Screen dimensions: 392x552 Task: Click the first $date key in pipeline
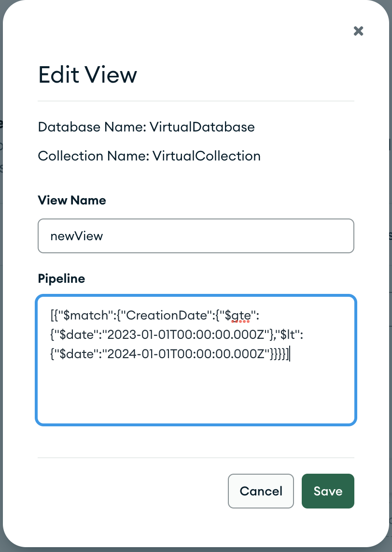tap(73, 335)
